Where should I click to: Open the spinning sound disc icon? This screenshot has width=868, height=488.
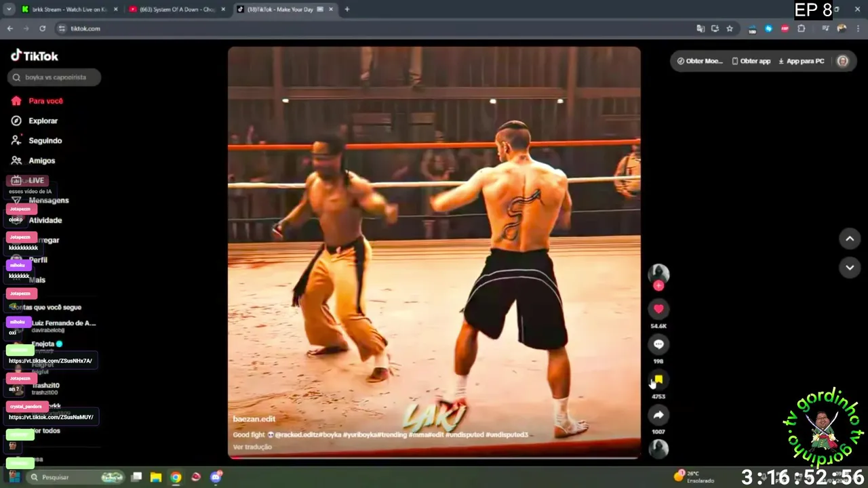pyautogui.click(x=658, y=449)
